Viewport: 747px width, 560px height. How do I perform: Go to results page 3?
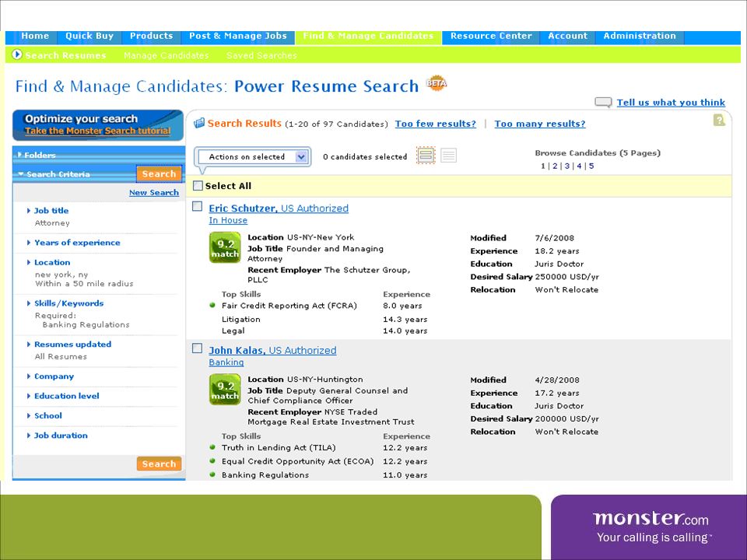[567, 166]
